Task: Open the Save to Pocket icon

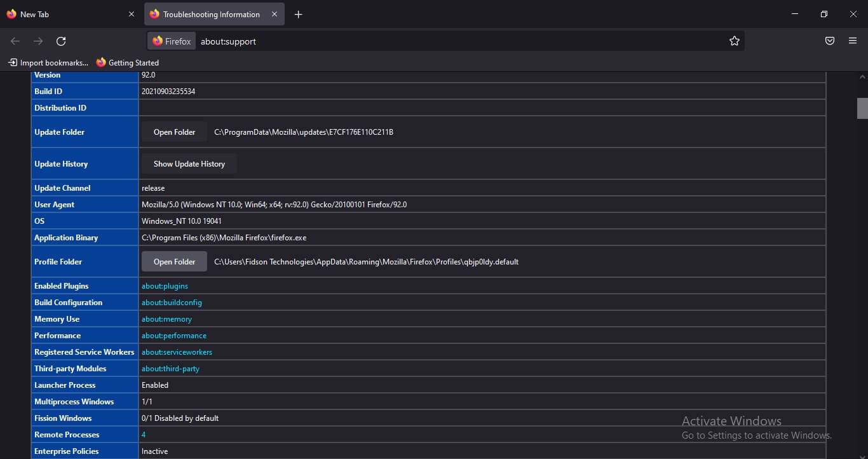Action: click(830, 41)
